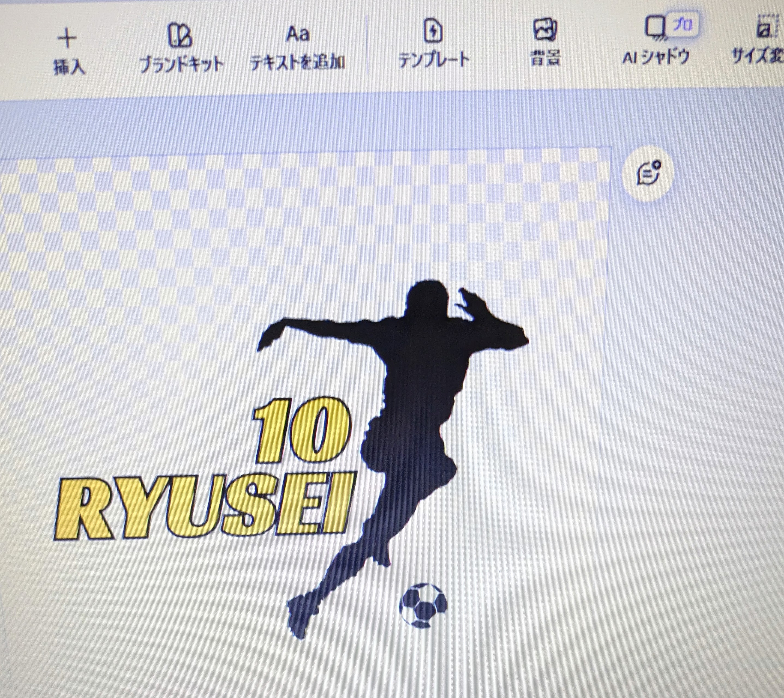Open the ブランドキット brand kit icon
This screenshot has height=698, width=784.
(180, 35)
